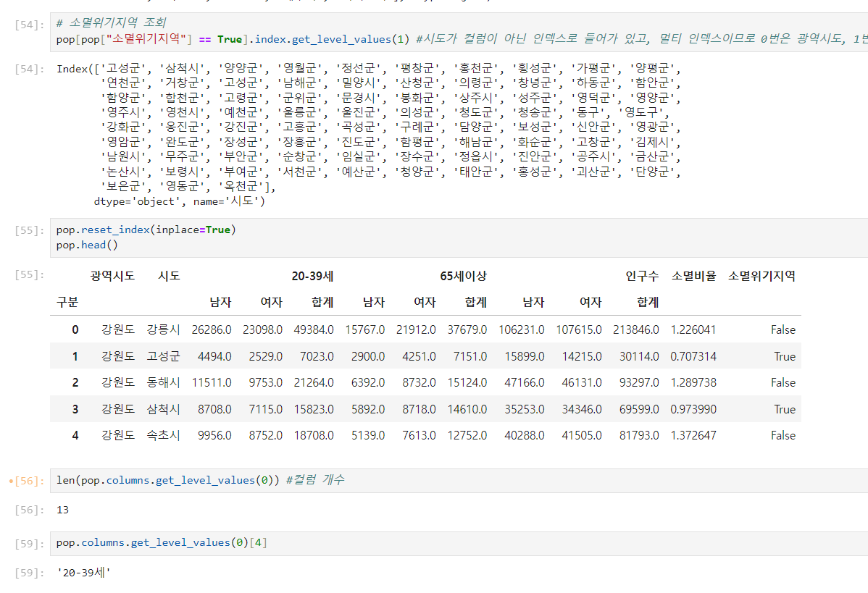Click the row index 0 in dataframe
This screenshot has width=868, height=593.
click(75, 329)
